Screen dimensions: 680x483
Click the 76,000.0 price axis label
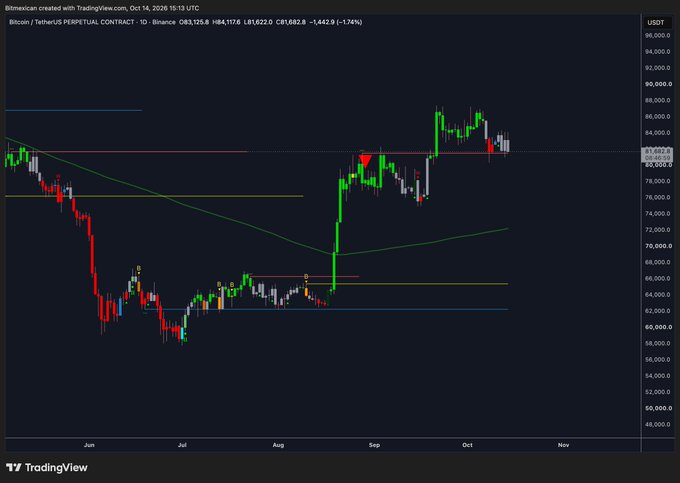[657, 197]
